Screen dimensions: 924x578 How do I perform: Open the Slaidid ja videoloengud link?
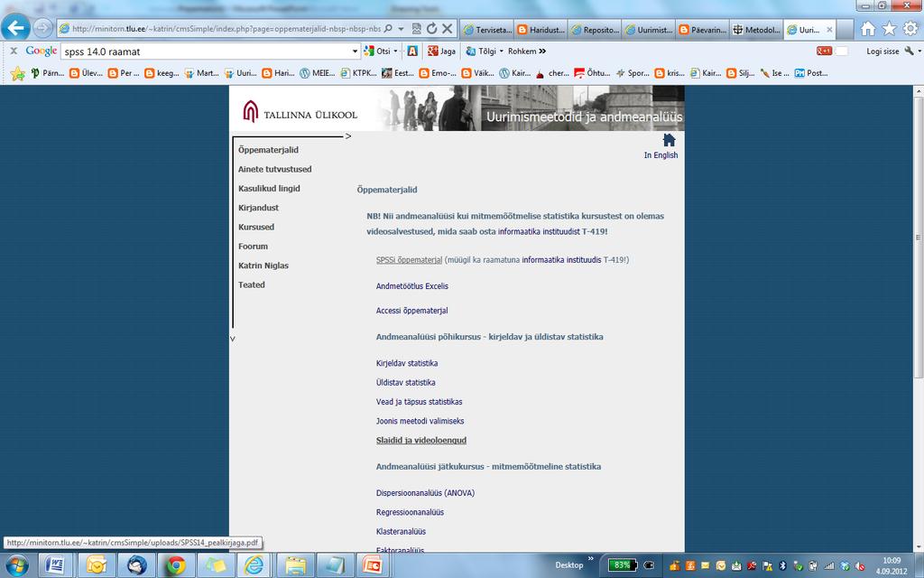pos(421,441)
